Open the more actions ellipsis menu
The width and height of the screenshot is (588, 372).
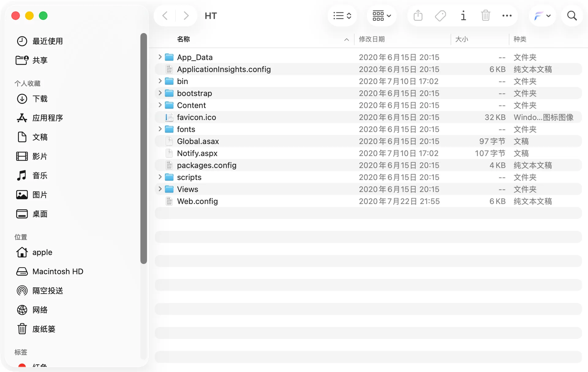(x=507, y=16)
